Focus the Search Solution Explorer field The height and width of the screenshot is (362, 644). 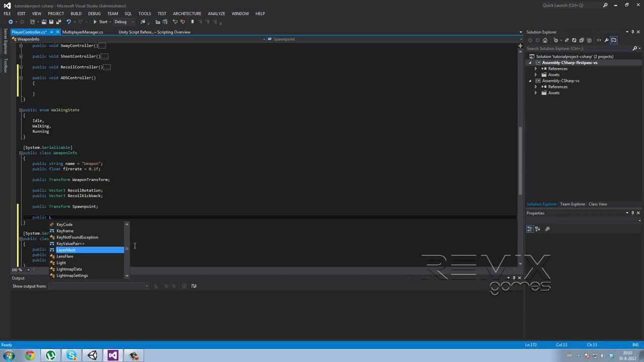point(579,49)
